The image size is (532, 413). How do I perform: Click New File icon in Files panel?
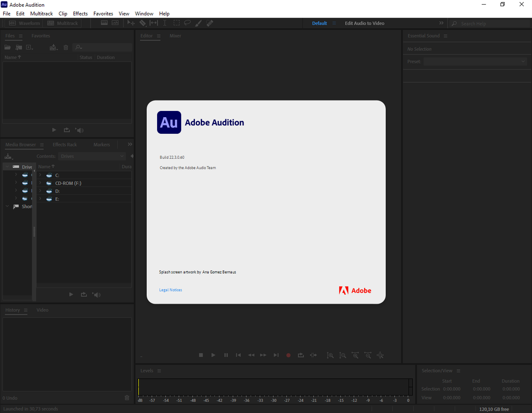29,47
